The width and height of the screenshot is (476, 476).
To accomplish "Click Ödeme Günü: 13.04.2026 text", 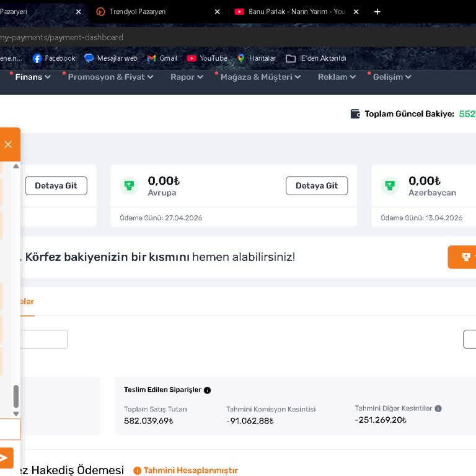I will (421, 218).
